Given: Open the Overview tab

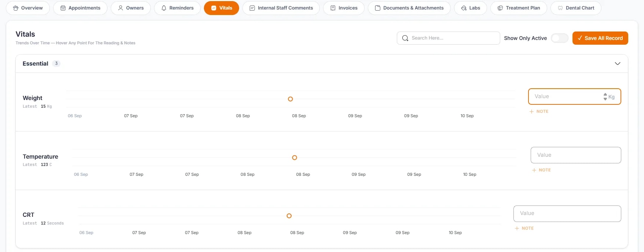Looking at the screenshot, I should coord(28,8).
